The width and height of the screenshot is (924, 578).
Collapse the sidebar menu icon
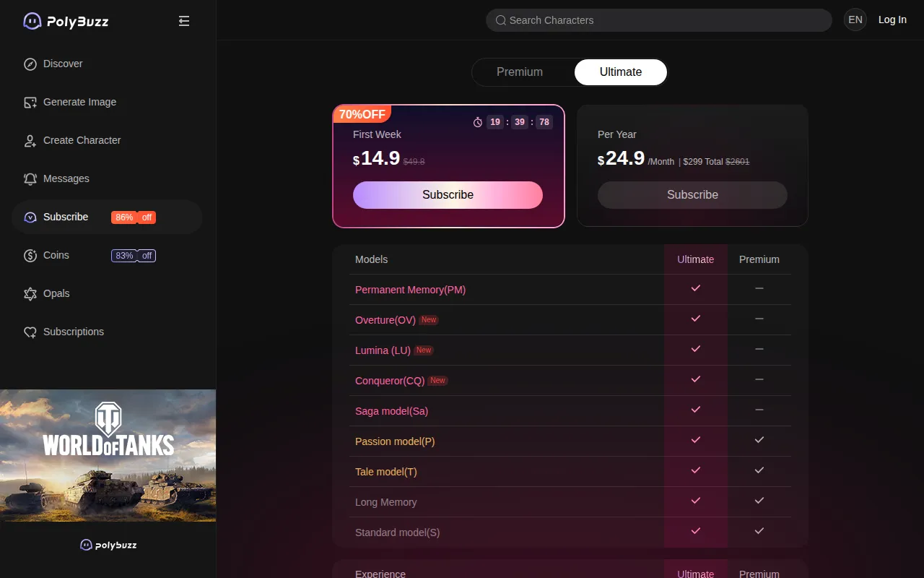[184, 21]
